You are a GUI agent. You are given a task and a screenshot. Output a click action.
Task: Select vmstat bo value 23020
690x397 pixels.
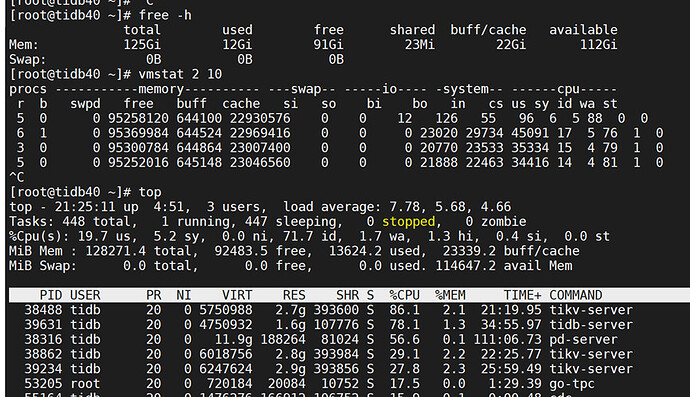point(439,133)
